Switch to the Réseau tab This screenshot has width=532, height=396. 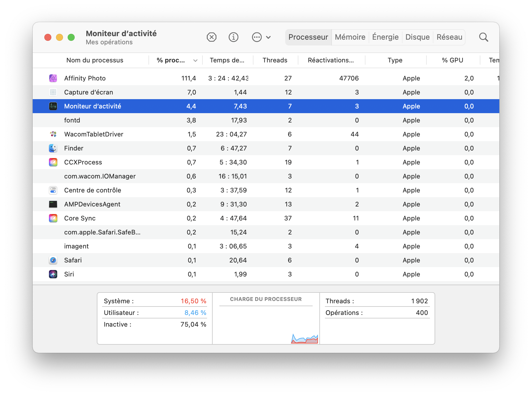click(x=449, y=37)
